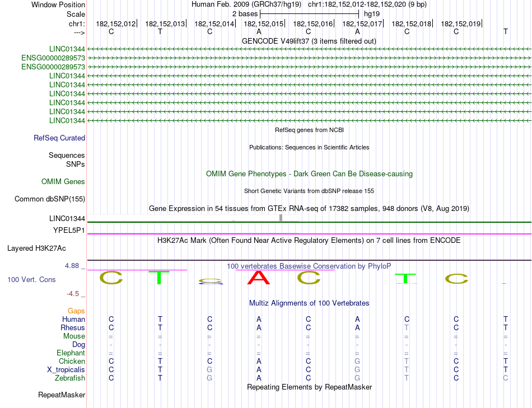This screenshot has height=408, width=532.
Task: Click the light T base in Rhesus row
Action: click(407, 327)
